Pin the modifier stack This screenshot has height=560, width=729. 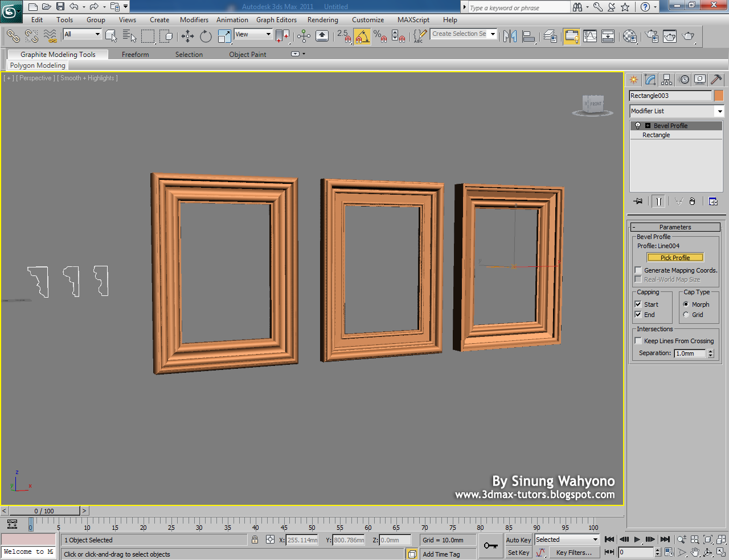pos(638,201)
